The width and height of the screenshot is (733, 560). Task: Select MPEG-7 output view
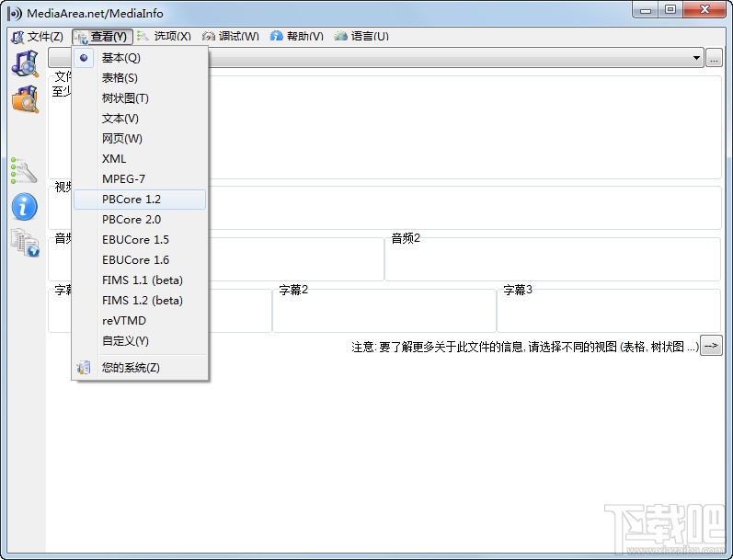coord(139,179)
